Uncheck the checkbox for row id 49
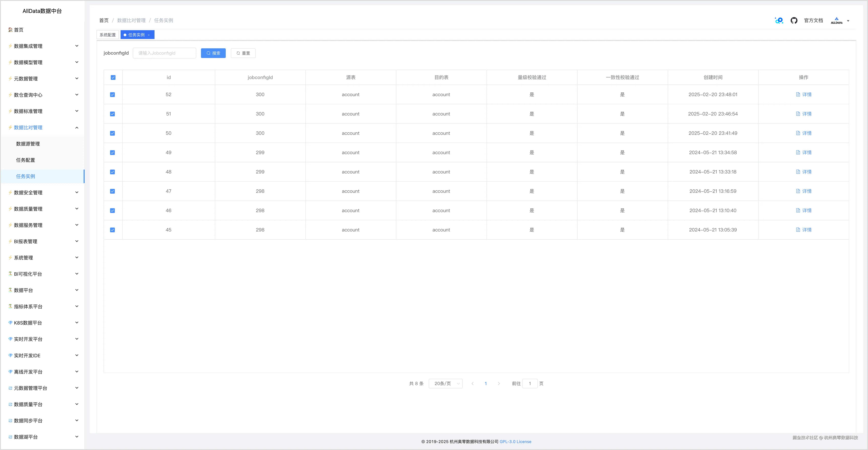Viewport: 868px width, 450px height. pyautogui.click(x=113, y=153)
